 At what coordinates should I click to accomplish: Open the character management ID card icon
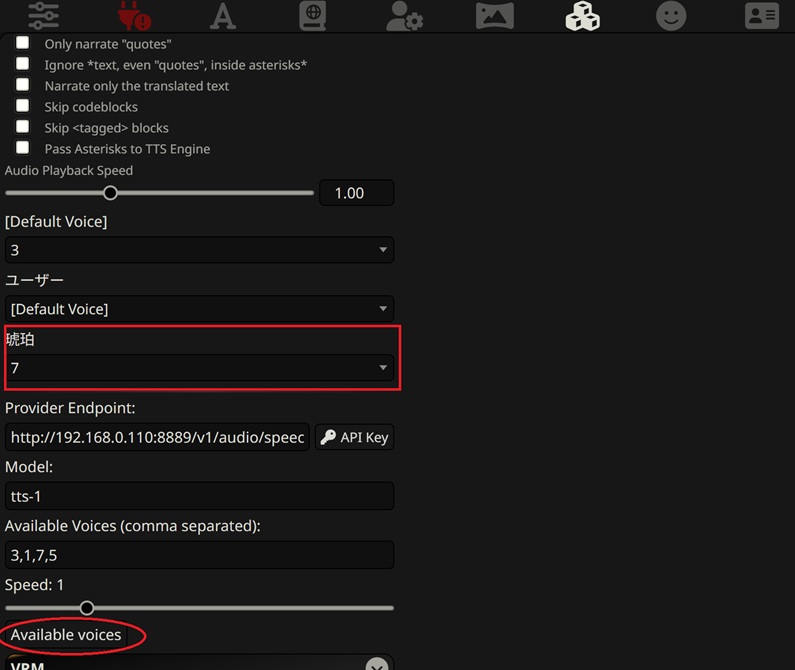click(x=762, y=16)
